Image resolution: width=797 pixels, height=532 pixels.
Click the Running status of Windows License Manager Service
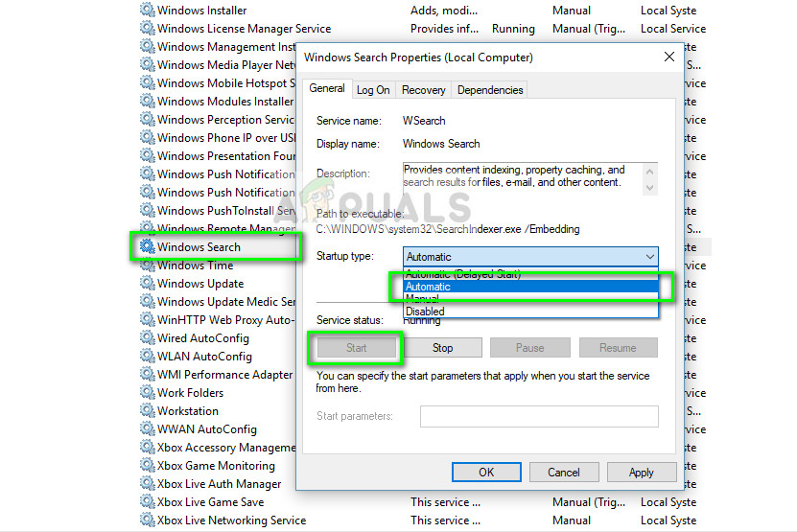pos(513,29)
